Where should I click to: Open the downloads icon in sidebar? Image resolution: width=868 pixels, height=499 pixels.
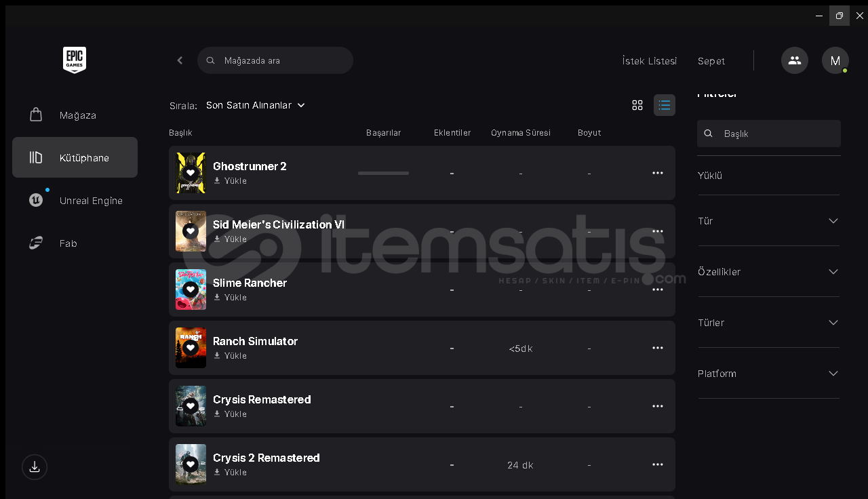(x=35, y=467)
